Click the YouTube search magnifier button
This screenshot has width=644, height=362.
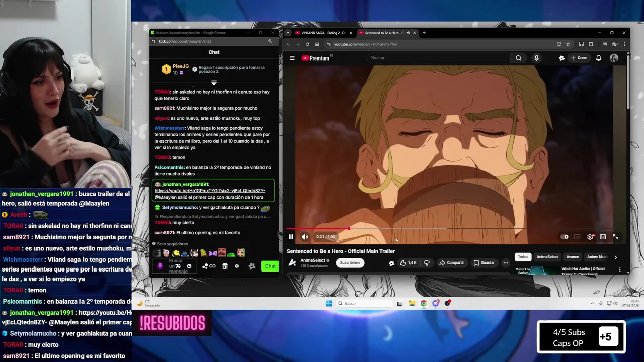point(518,58)
